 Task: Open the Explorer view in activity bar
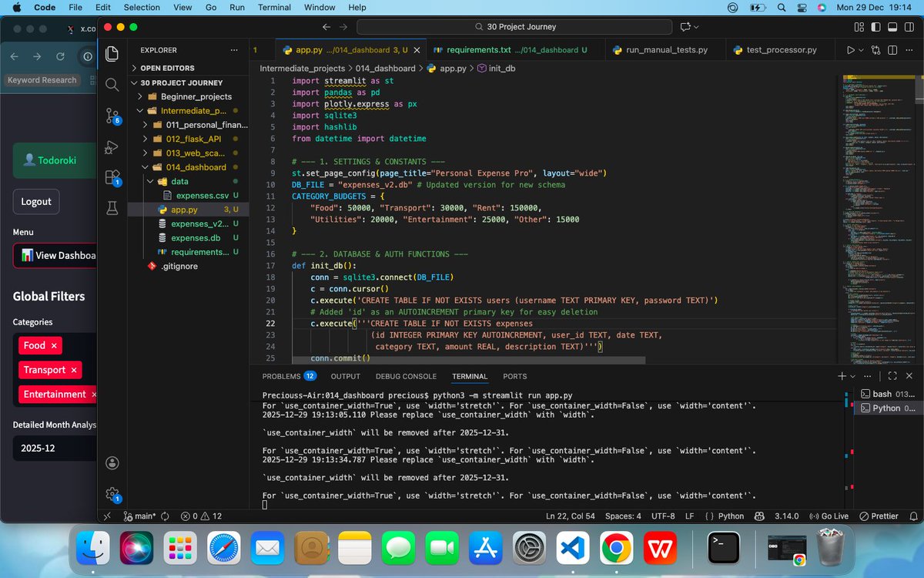(x=112, y=54)
